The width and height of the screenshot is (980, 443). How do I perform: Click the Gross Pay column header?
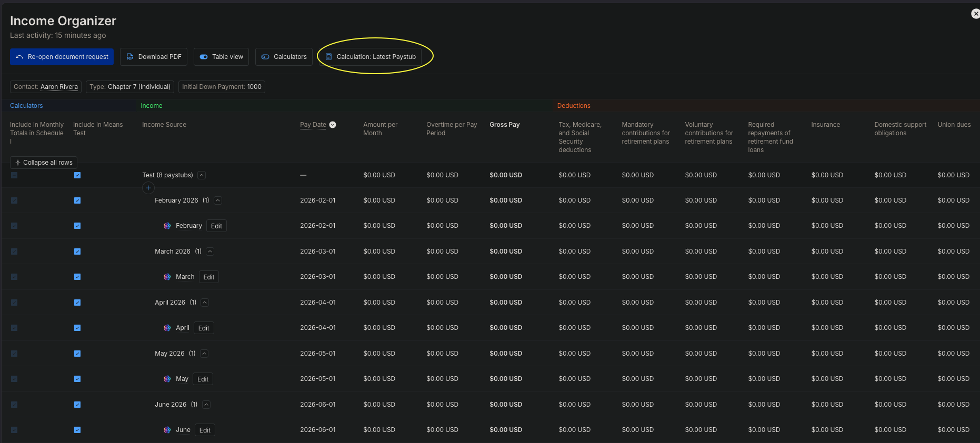505,125
